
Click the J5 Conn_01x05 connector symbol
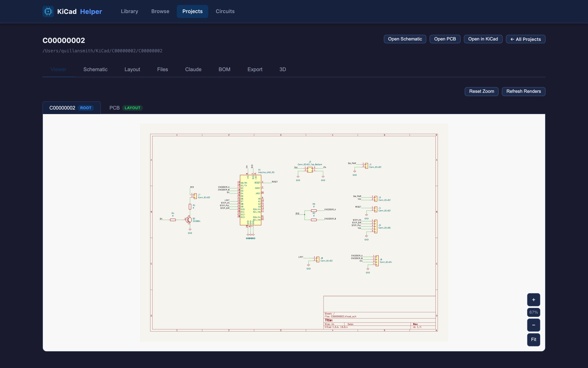tap(376, 226)
